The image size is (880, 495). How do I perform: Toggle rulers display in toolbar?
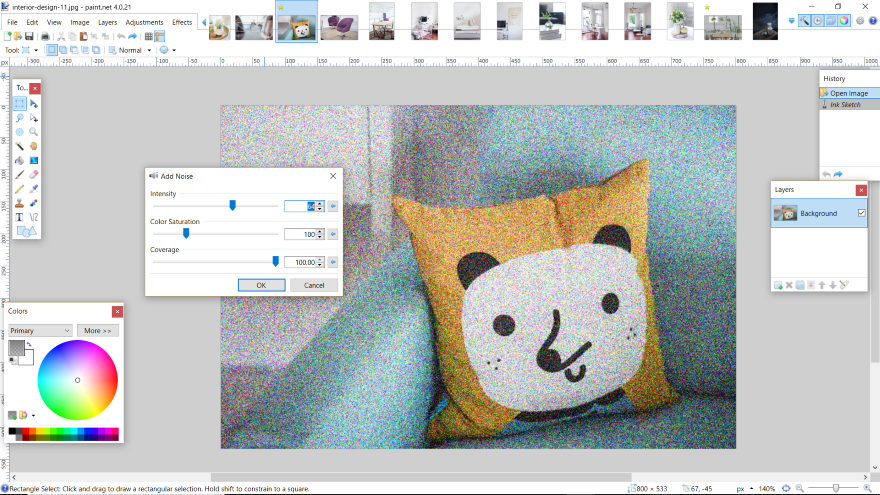159,36
